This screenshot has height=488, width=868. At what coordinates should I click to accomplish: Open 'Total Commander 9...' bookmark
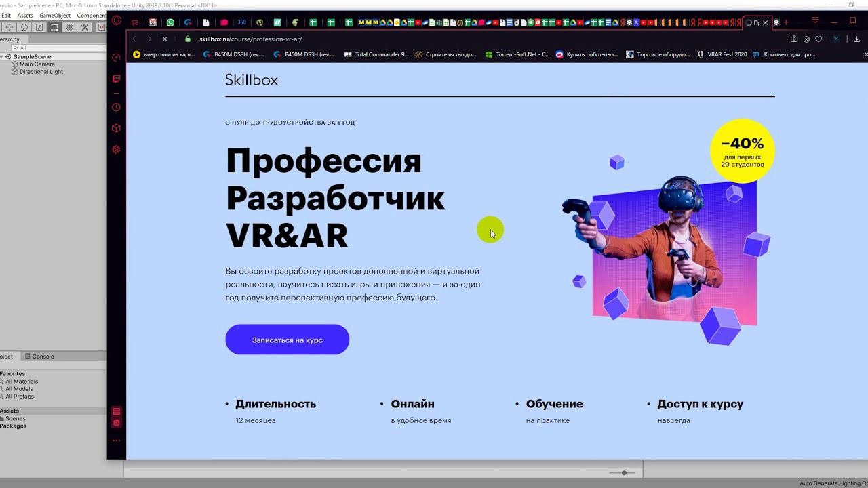tap(376, 54)
